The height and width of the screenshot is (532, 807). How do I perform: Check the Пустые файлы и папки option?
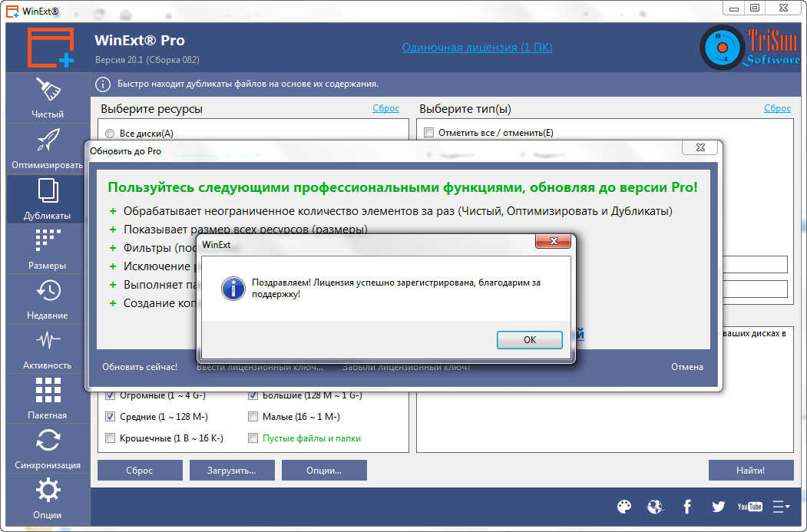point(253,438)
